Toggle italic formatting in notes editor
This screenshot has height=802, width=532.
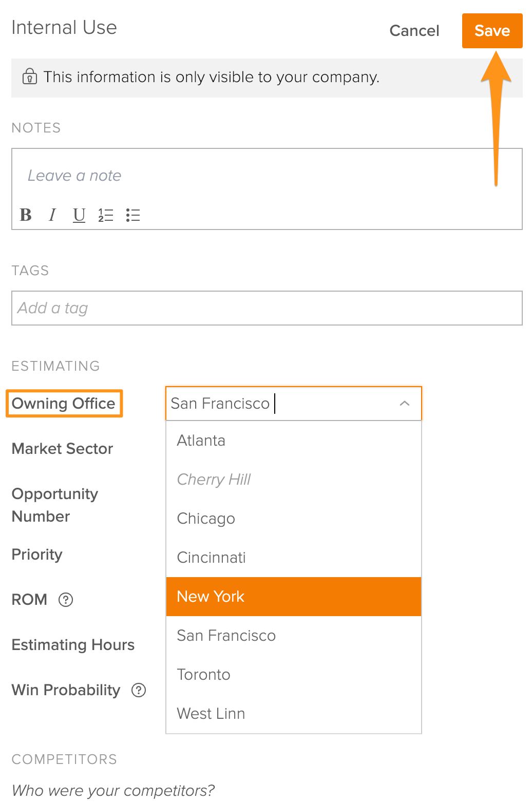[52, 215]
